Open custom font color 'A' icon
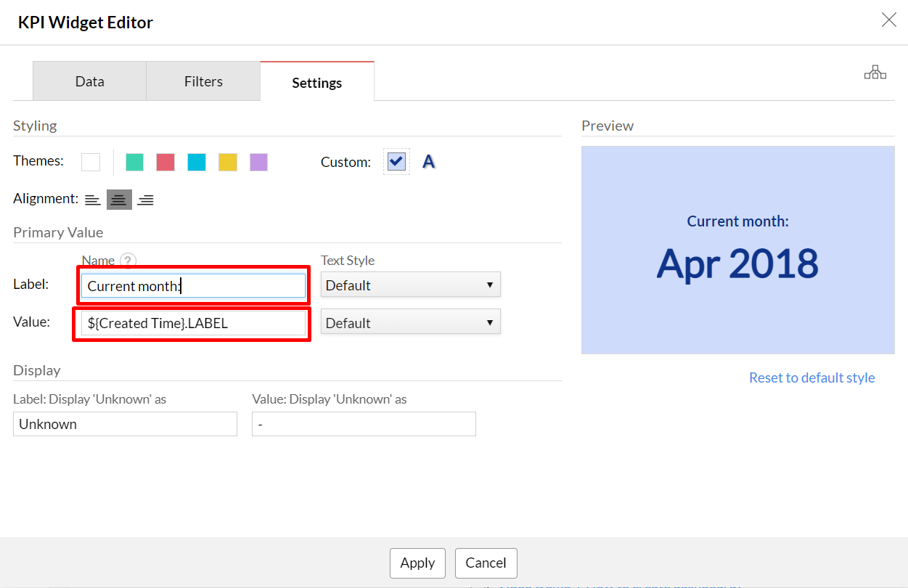 (429, 162)
